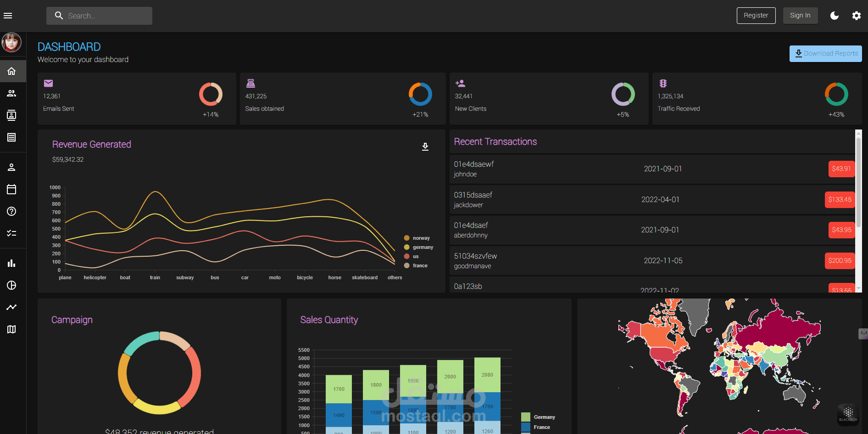868x434 pixels.
Task: Open the hamburger menu
Action: pos(8,16)
